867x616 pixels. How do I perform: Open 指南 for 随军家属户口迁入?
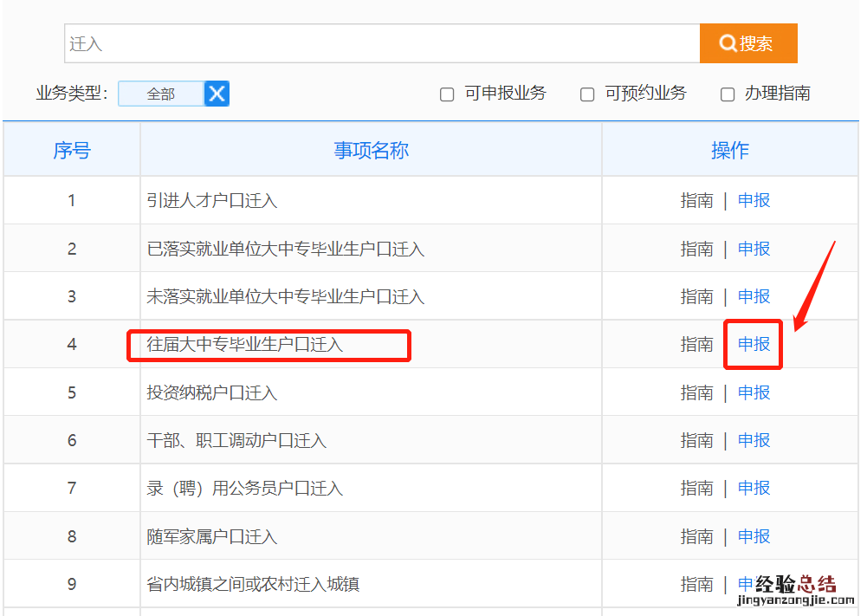[x=696, y=536]
